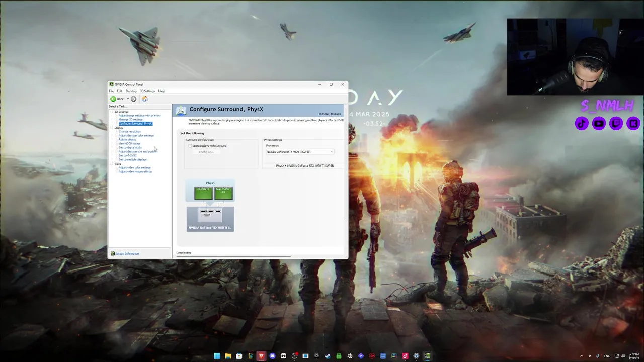
Task: Open Adjust desktop color settings
Action: [x=136, y=136]
